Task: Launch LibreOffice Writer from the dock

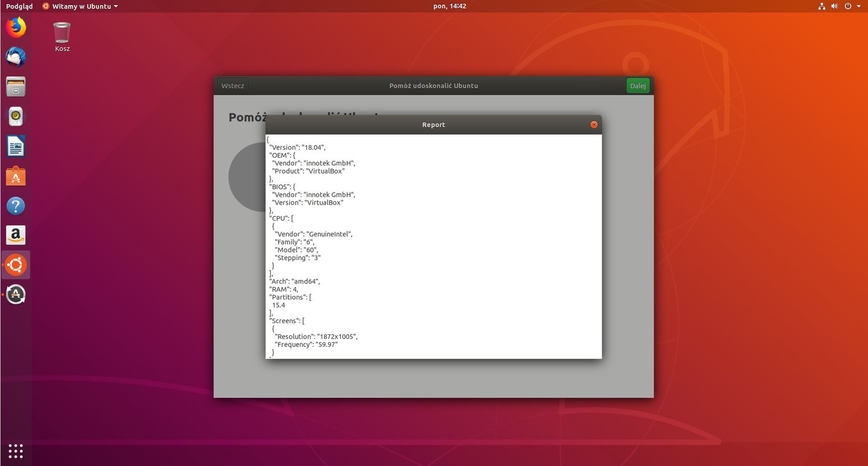Action: coord(16,146)
